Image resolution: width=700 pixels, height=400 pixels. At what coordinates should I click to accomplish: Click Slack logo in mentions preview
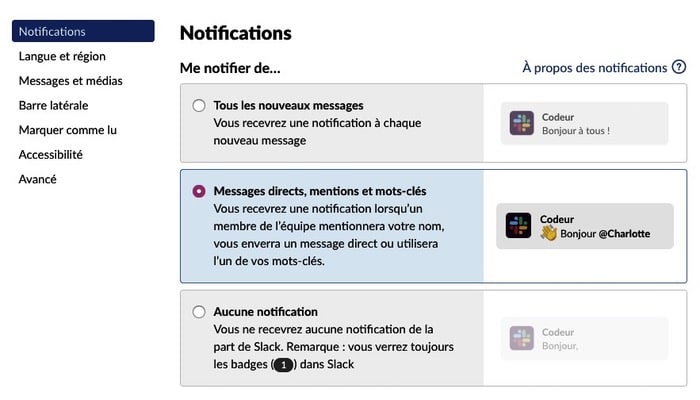[518, 226]
